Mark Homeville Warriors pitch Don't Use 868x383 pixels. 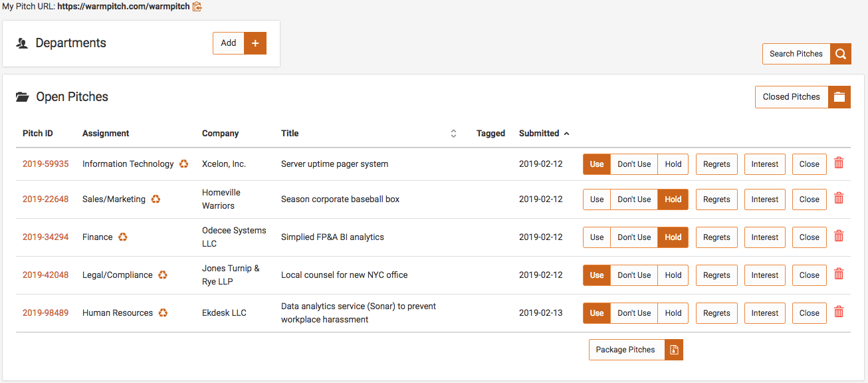(x=634, y=199)
